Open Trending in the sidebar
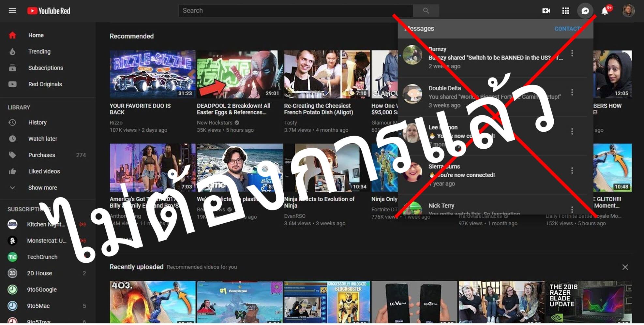Image resolution: width=644 pixels, height=325 pixels. 48,52
